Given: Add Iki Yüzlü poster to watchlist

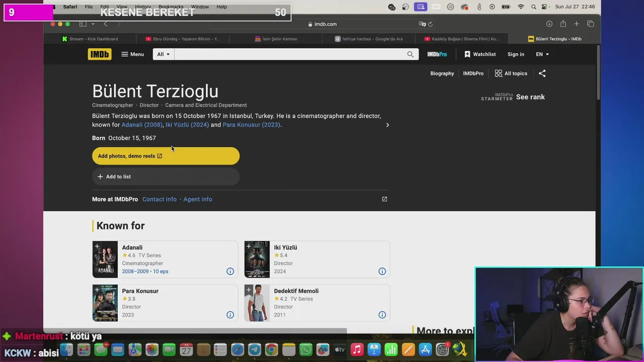Looking at the screenshot, I should [x=249, y=246].
